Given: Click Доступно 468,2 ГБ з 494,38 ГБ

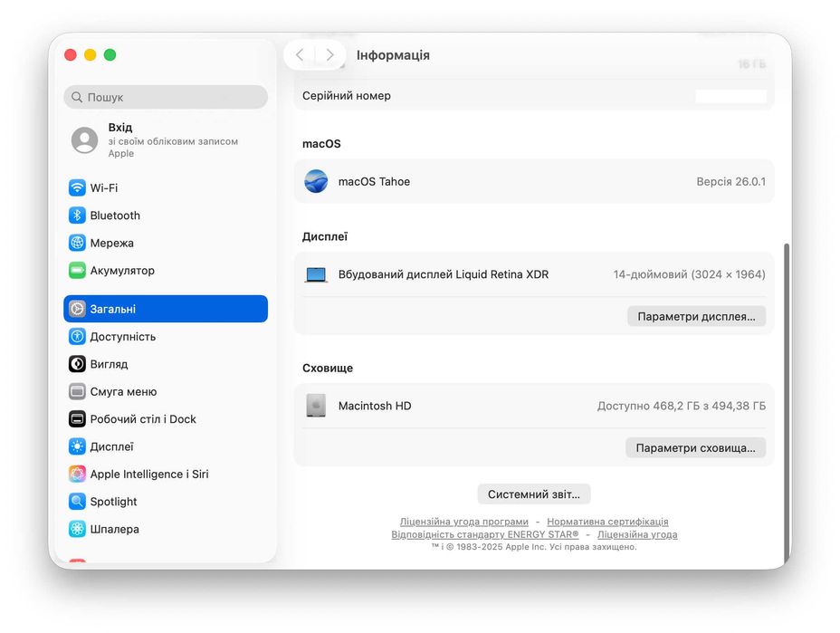Looking at the screenshot, I should (x=682, y=406).
